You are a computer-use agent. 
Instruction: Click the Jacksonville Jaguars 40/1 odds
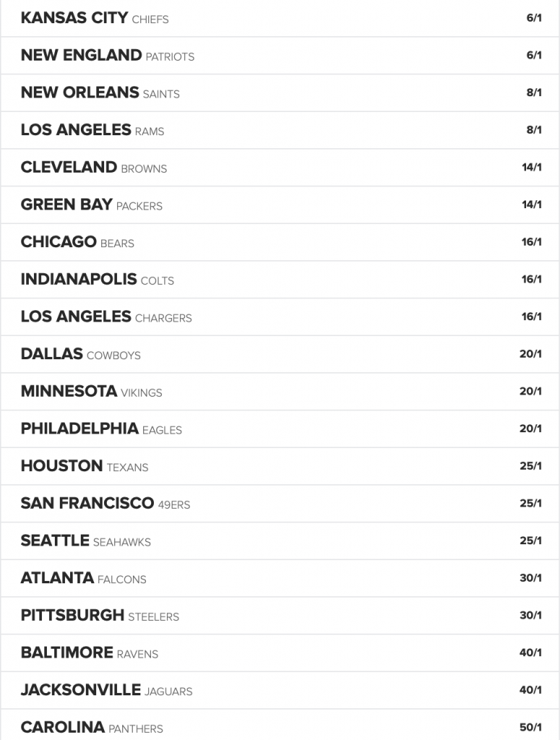click(x=530, y=690)
